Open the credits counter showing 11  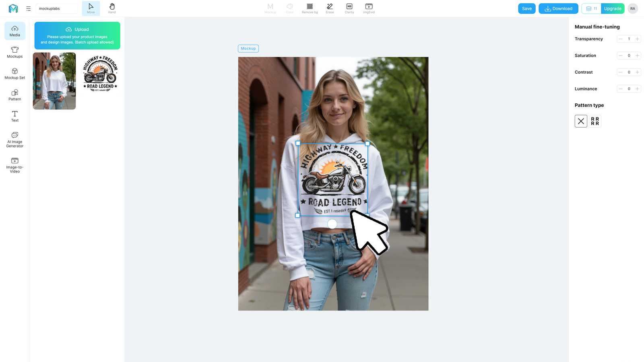tap(591, 8)
